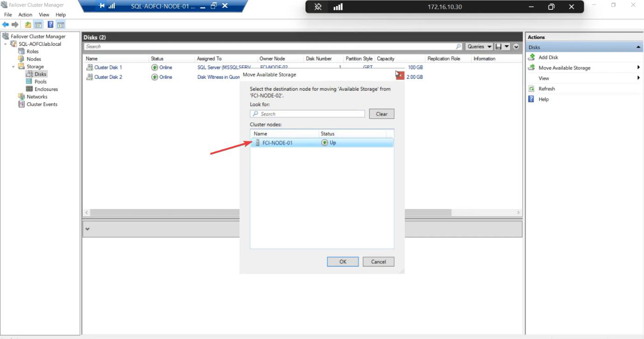Viewport: 644px width, 339px height.
Task: Click the 100 GB capacity value
Action: point(415,68)
